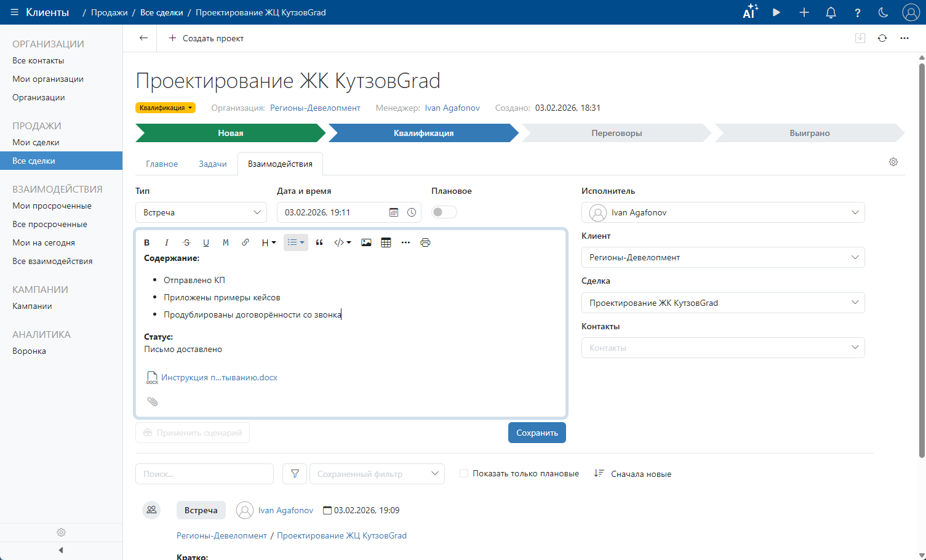Open notifications bell
This screenshot has height=560, width=926.
coord(831,12)
